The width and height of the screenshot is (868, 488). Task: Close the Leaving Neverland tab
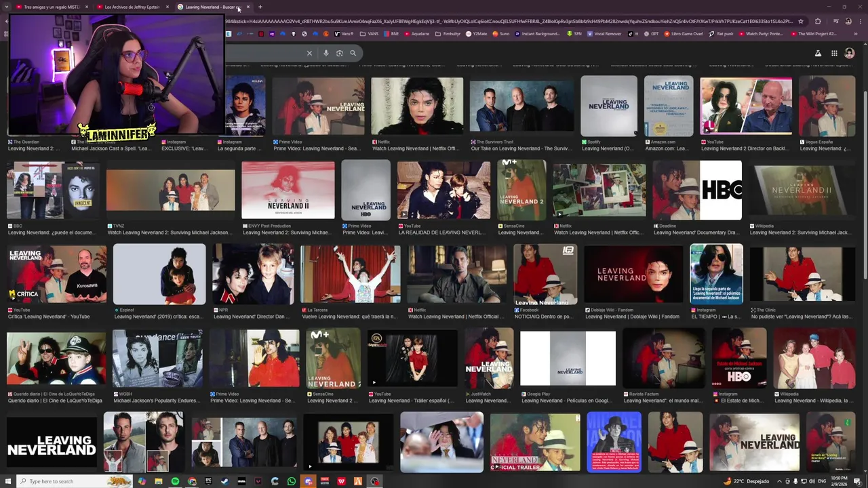click(248, 7)
